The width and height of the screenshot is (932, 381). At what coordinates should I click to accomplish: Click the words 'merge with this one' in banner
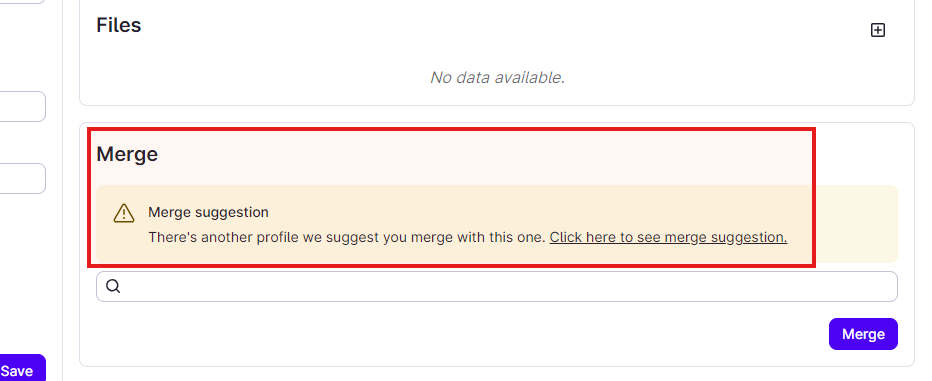click(x=476, y=237)
